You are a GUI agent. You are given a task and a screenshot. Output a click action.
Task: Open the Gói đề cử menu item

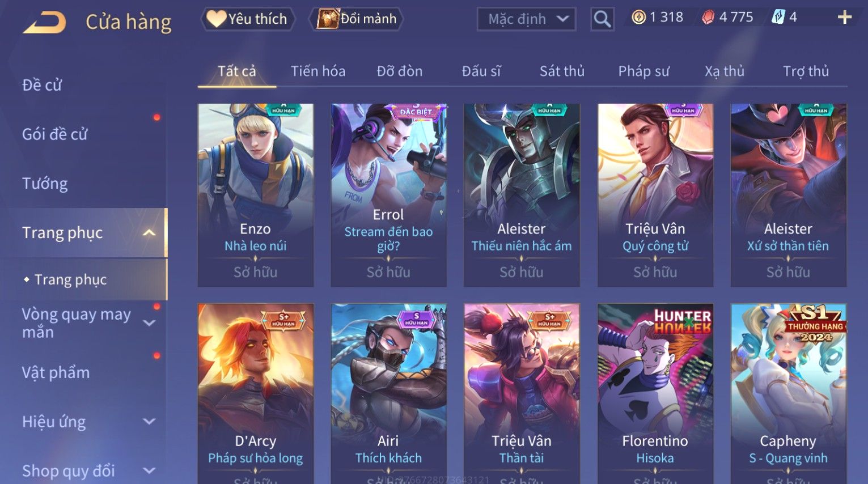[x=55, y=134]
